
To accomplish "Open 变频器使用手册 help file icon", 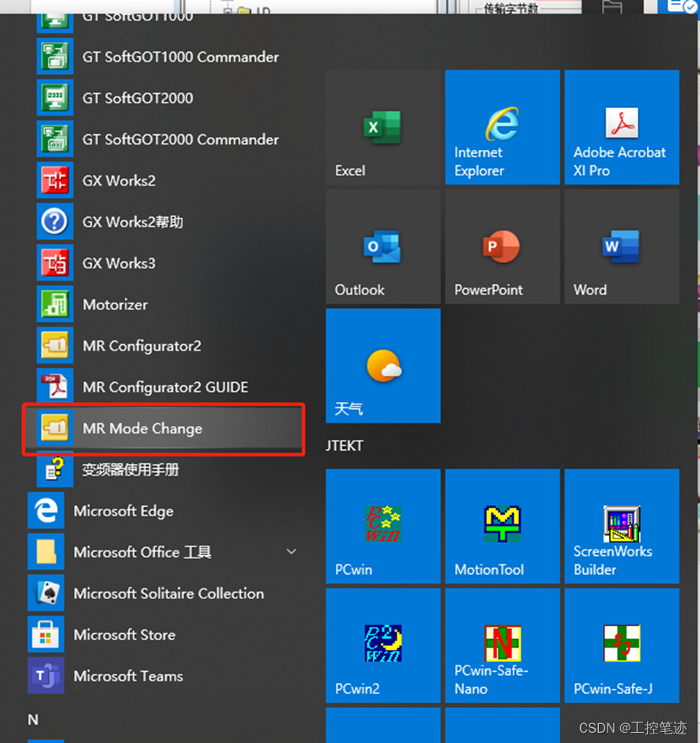I will [55, 469].
